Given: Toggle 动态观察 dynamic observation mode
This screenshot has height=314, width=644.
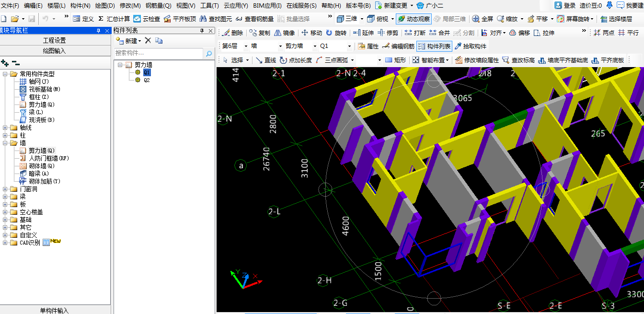Looking at the screenshot, I should (414, 19).
